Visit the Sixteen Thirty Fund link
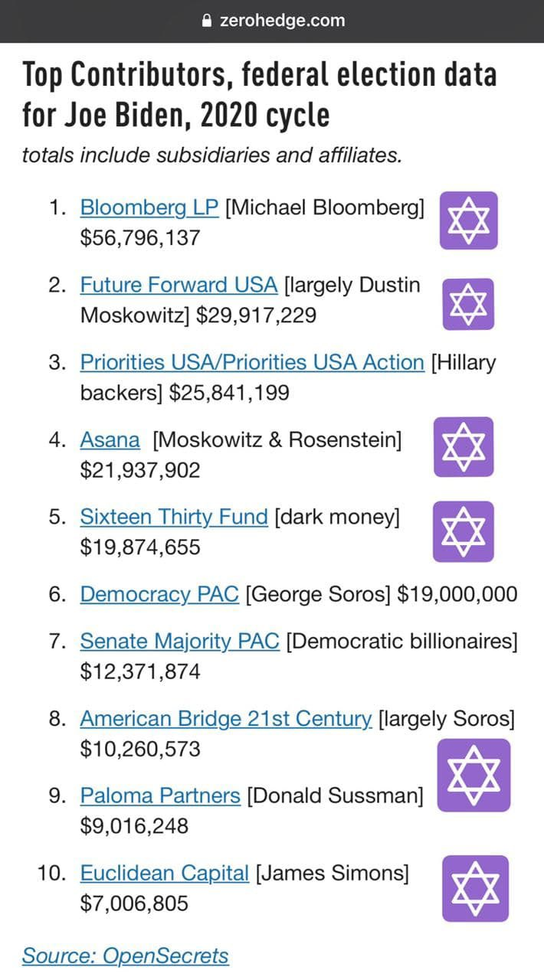Image resolution: width=544 pixels, height=980 pixels. [174, 518]
